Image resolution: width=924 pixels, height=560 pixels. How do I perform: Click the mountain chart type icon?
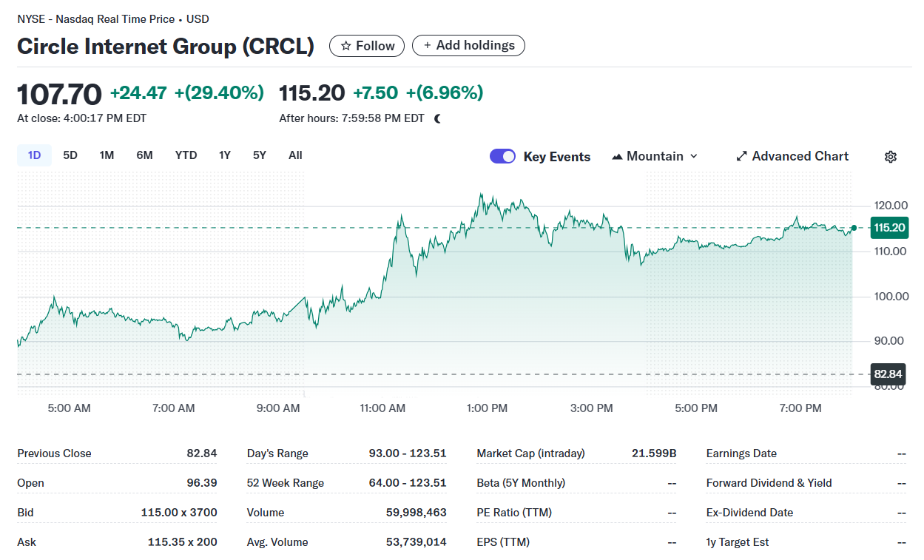[x=617, y=157]
